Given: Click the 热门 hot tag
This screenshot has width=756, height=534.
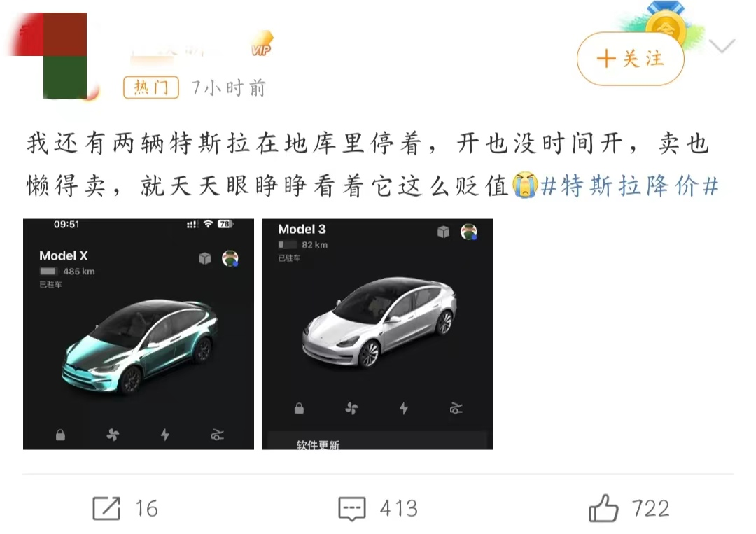Looking at the screenshot, I should pos(151,87).
